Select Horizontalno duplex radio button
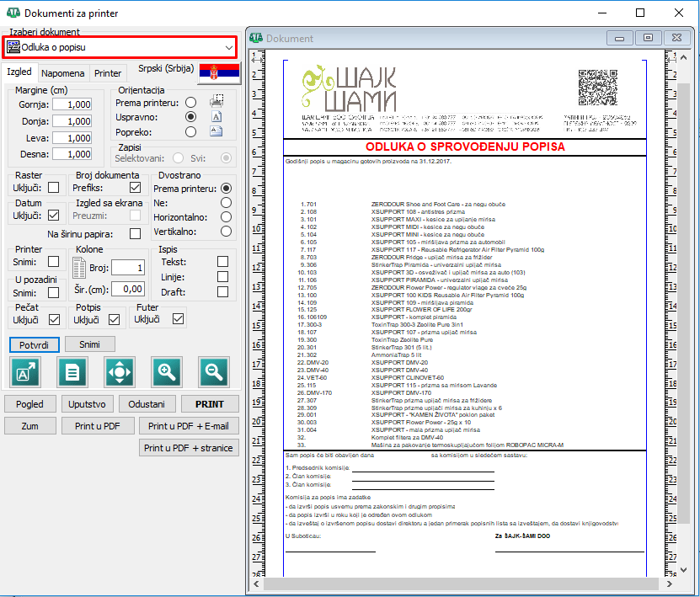Image resolution: width=700 pixels, height=597 pixels. [x=227, y=217]
